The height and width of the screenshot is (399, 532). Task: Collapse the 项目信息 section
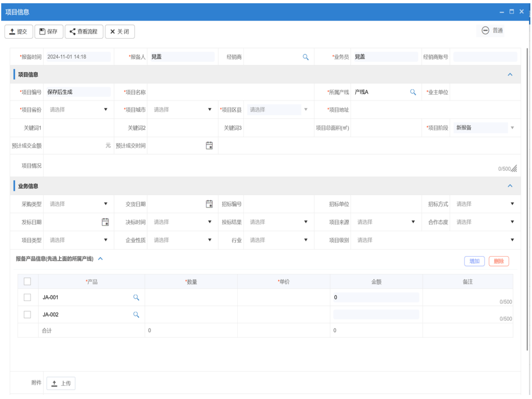[510, 75]
